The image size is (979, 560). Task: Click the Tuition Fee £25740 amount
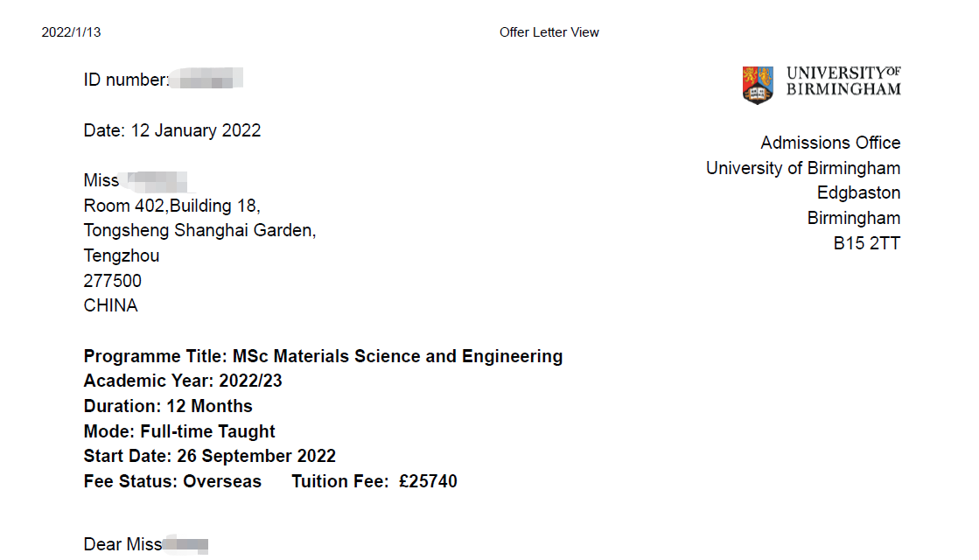427,481
